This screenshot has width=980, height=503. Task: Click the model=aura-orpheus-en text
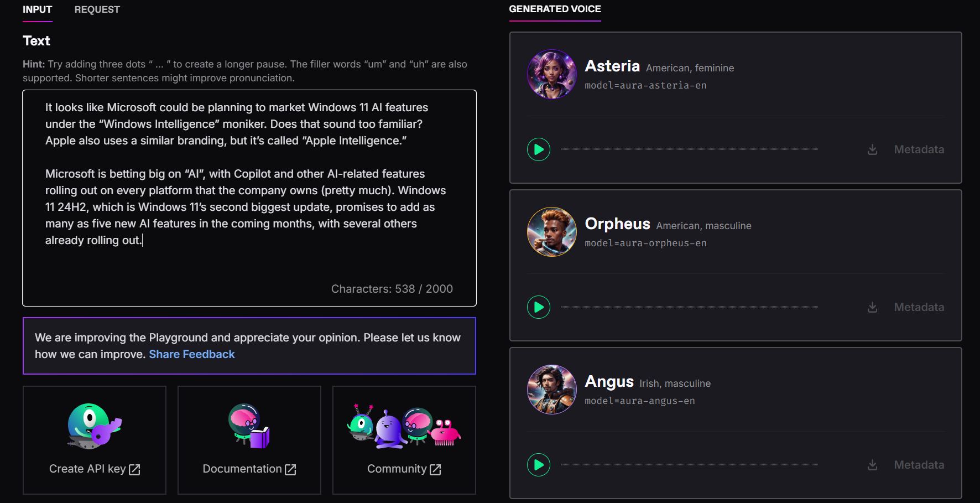646,243
